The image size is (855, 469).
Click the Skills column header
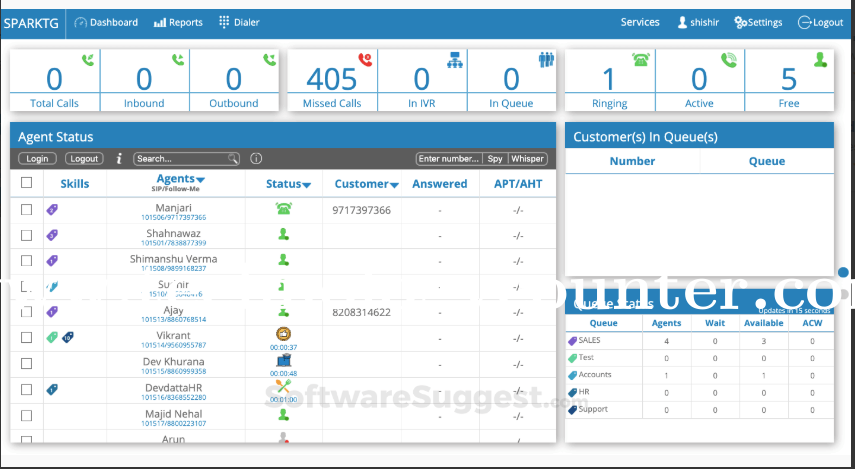pos(75,184)
